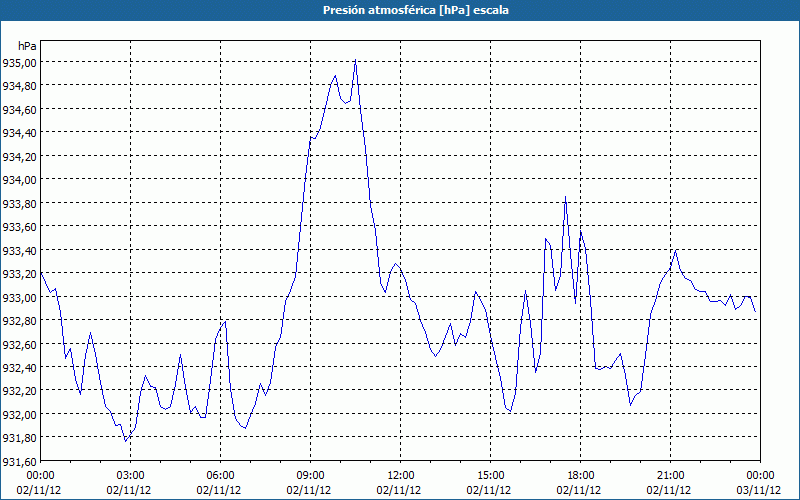
Task: Select the 934,80 y-axis value
Action: click(x=19, y=86)
